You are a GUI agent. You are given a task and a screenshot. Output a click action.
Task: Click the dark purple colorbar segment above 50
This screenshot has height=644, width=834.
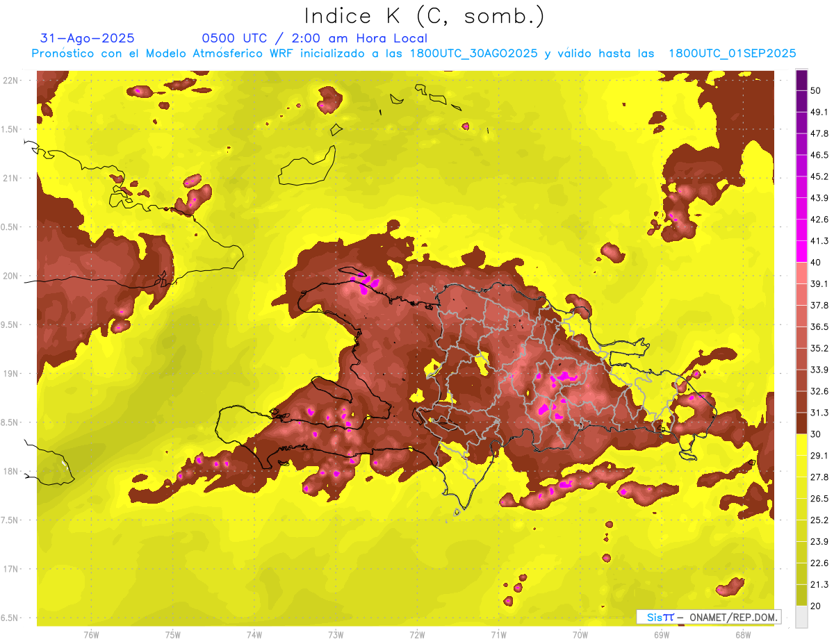coord(801,80)
